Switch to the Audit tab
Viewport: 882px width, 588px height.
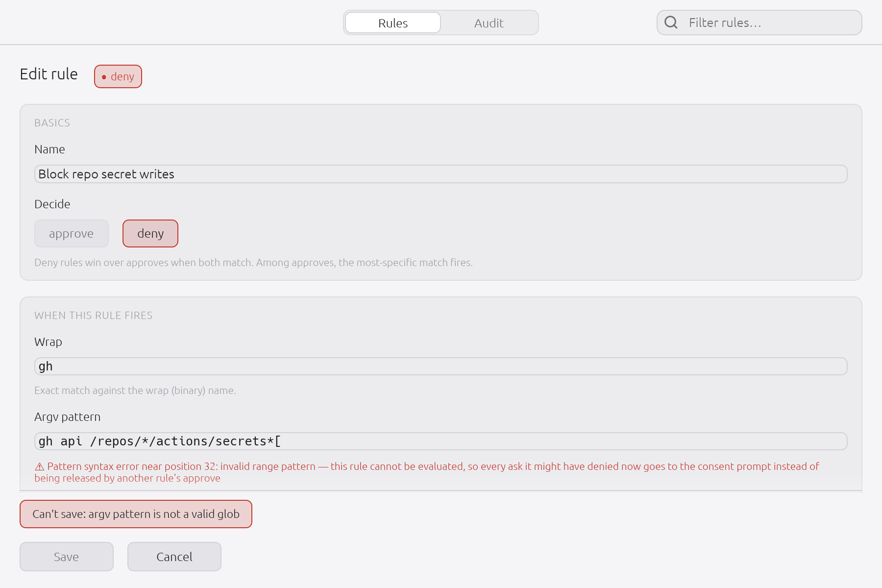tap(489, 23)
